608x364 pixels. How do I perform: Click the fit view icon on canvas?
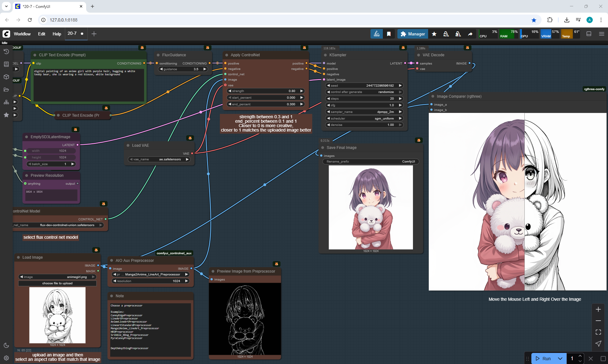point(598,332)
